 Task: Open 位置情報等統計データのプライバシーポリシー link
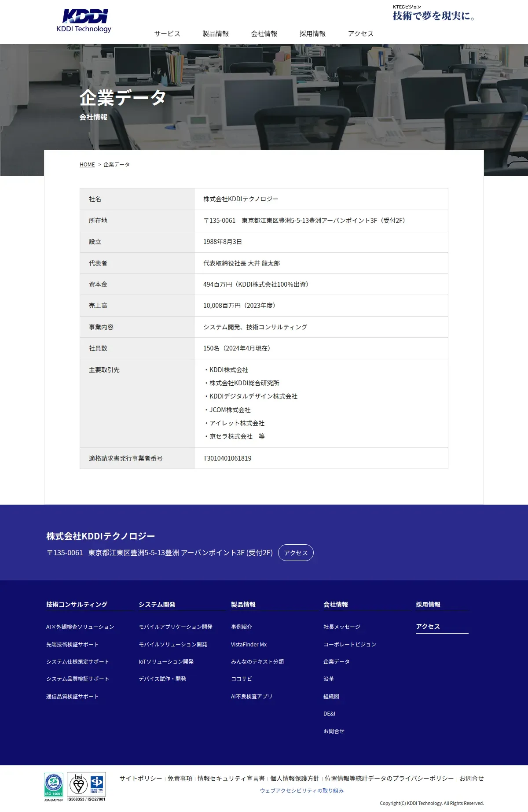pyautogui.click(x=389, y=779)
